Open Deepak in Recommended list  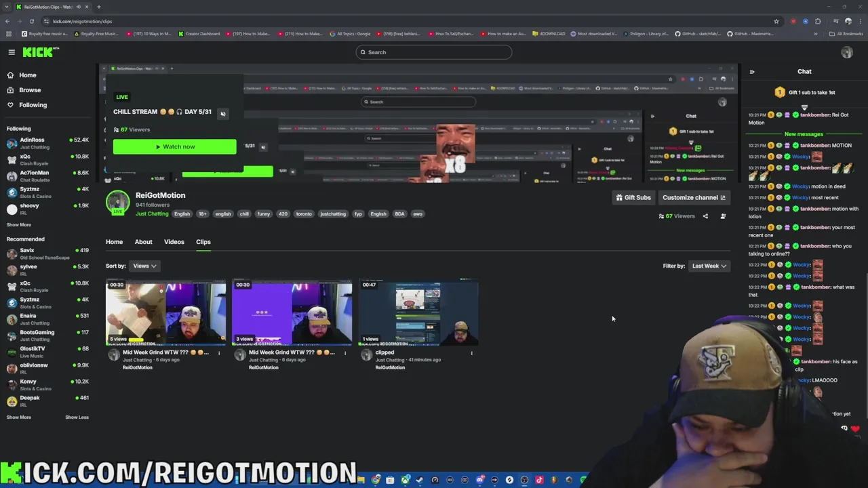[x=47, y=401]
